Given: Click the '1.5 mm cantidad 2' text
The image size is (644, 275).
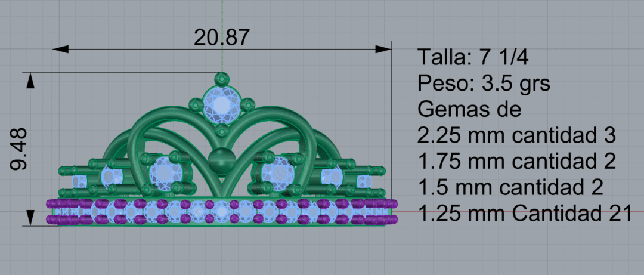Looking at the screenshot, I should pyautogui.click(x=511, y=187).
